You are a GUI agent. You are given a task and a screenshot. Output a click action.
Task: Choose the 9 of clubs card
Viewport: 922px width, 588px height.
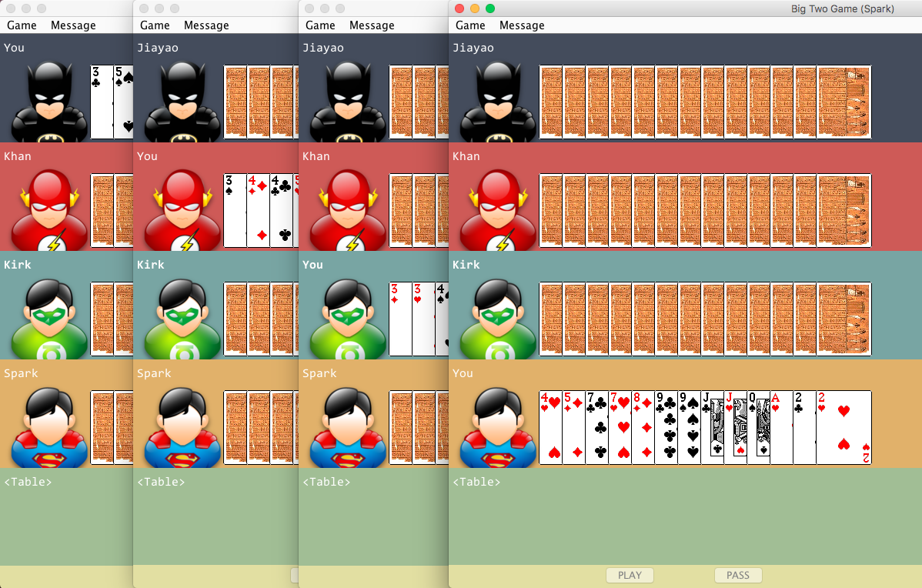[x=666, y=427]
